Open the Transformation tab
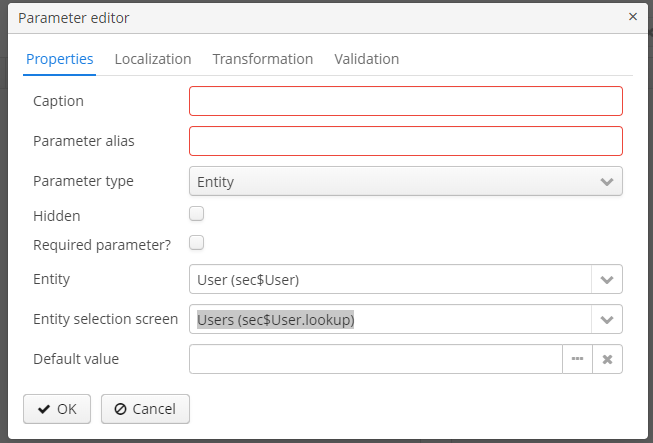This screenshot has width=653, height=443. point(262,59)
